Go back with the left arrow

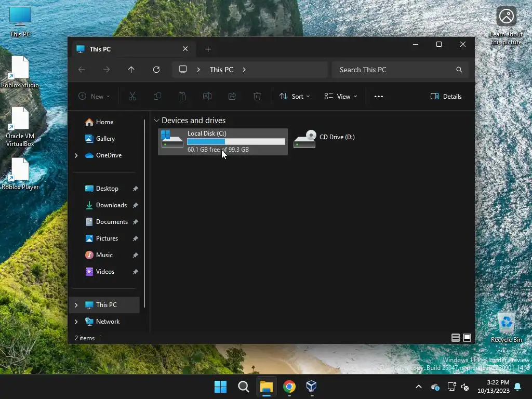click(82, 70)
